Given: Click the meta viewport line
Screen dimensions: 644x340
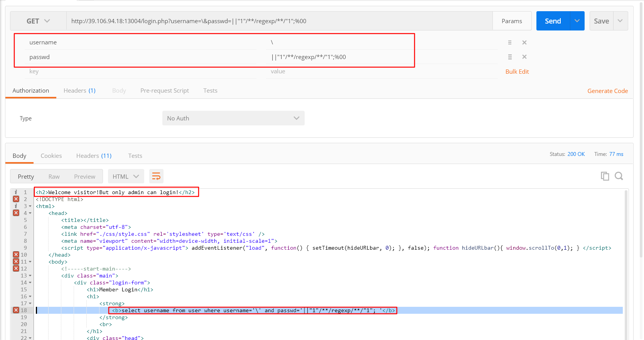Looking at the screenshot, I should click(169, 241).
